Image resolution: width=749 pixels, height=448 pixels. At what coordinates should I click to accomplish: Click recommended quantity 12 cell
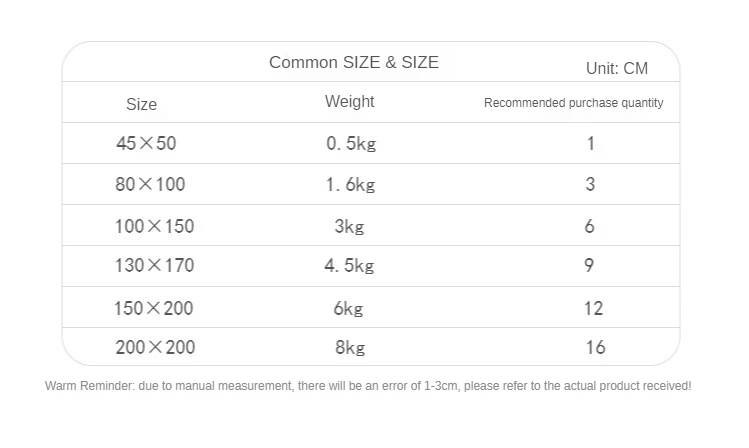pyautogui.click(x=593, y=308)
